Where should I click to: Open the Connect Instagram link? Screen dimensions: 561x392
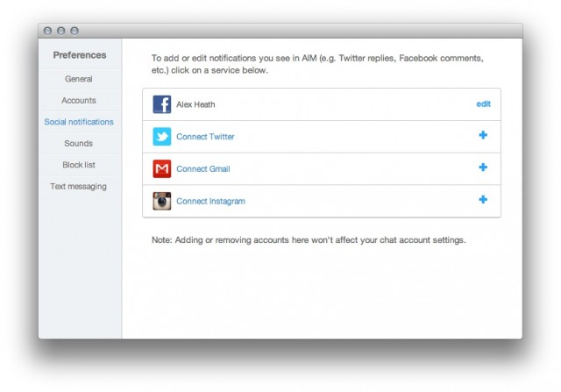point(210,201)
